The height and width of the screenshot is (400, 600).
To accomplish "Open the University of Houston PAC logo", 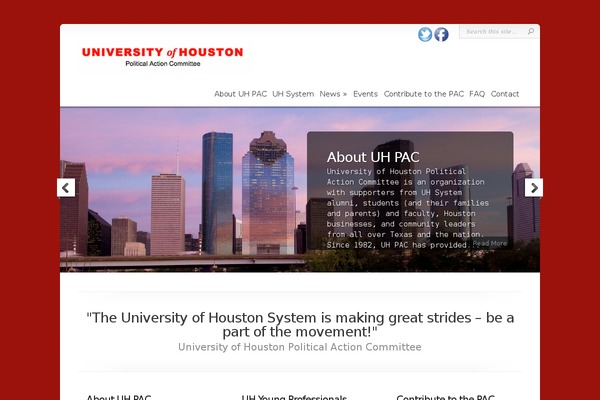I will click(x=162, y=57).
